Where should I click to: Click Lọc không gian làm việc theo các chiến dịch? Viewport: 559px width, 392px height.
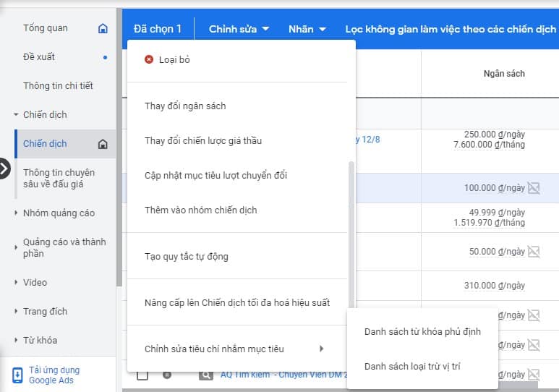[450, 29]
